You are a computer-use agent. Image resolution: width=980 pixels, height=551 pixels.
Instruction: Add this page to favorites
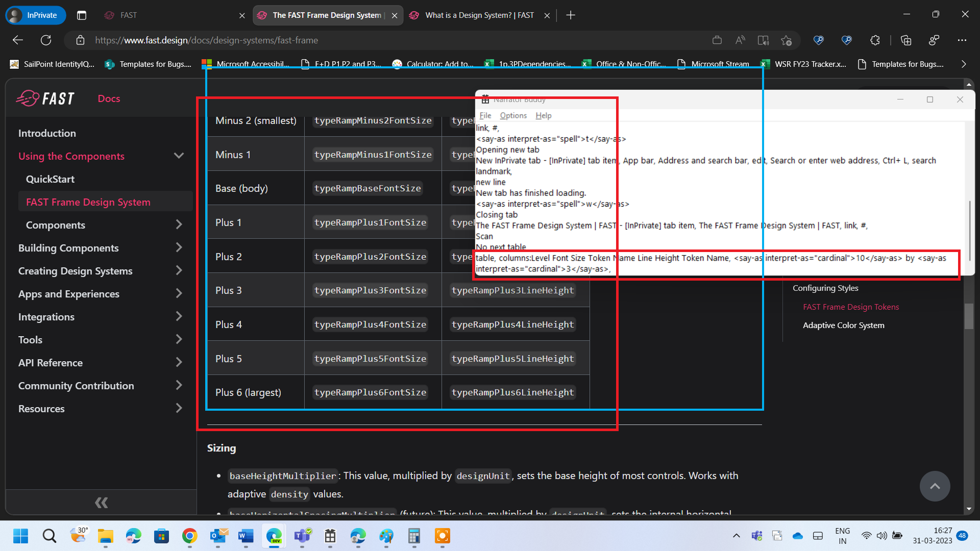click(786, 40)
